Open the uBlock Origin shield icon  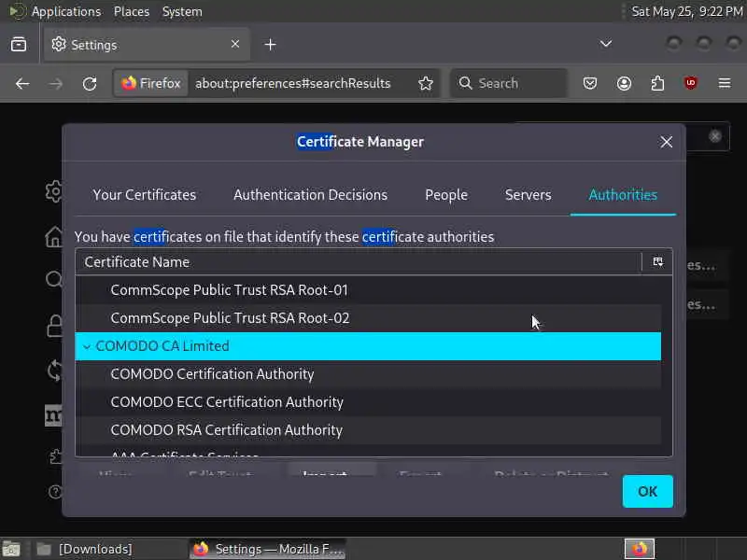click(x=691, y=84)
